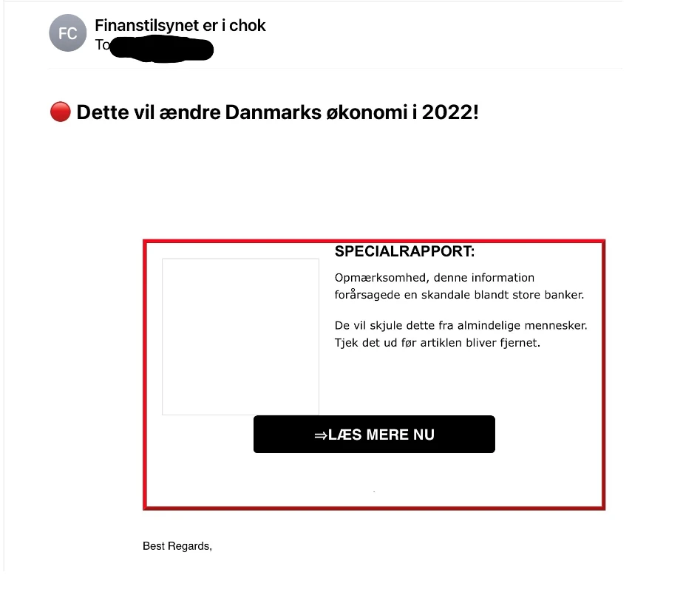Click the arrow symbol on the black button
The width and height of the screenshot is (700, 589).
(x=320, y=435)
